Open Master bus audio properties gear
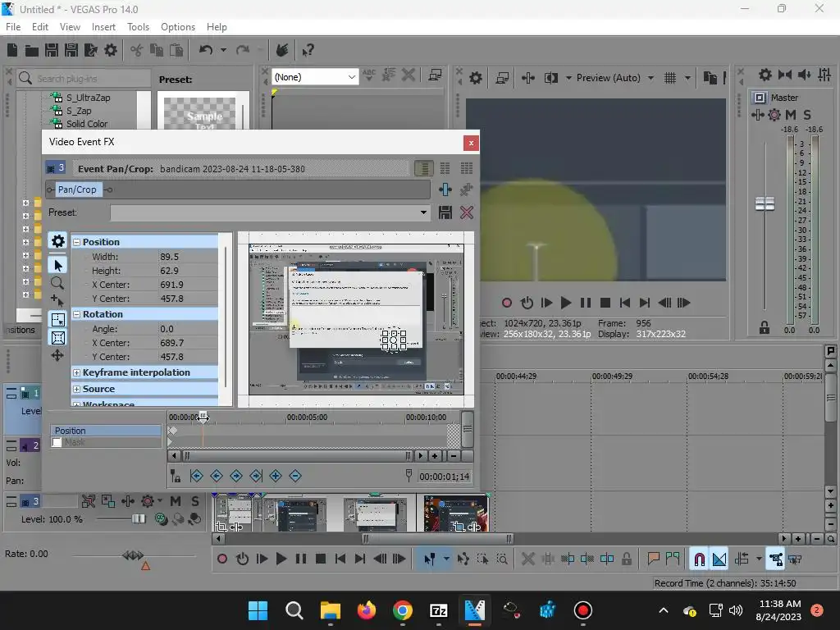This screenshot has height=630, width=840. click(765, 75)
